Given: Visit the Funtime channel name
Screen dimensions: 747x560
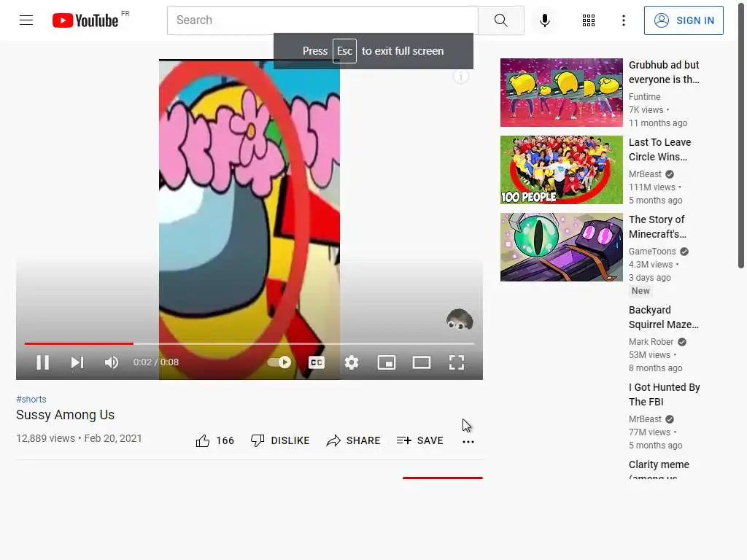Looking at the screenshot, I should pyautogui.click(x=645, y=97).
